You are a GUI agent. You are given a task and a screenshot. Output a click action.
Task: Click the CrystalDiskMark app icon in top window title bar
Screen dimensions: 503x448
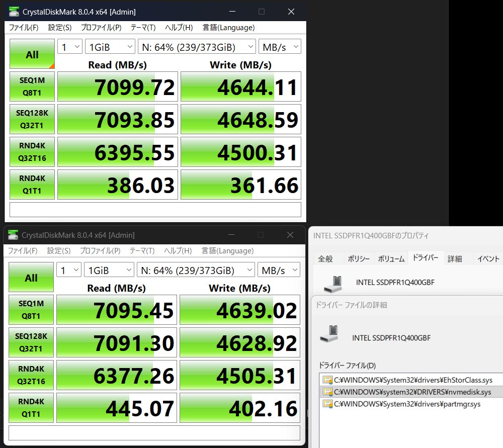click(14, 12)
